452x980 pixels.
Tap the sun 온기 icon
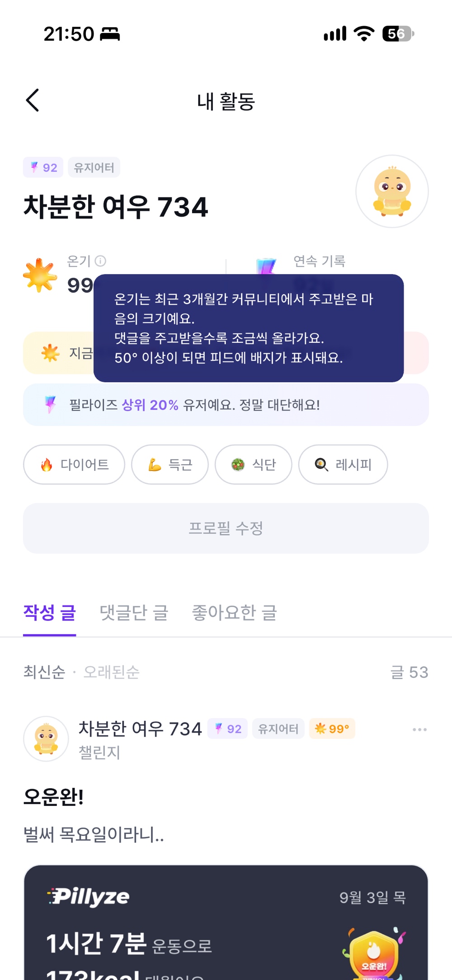(x=40, y=275)
